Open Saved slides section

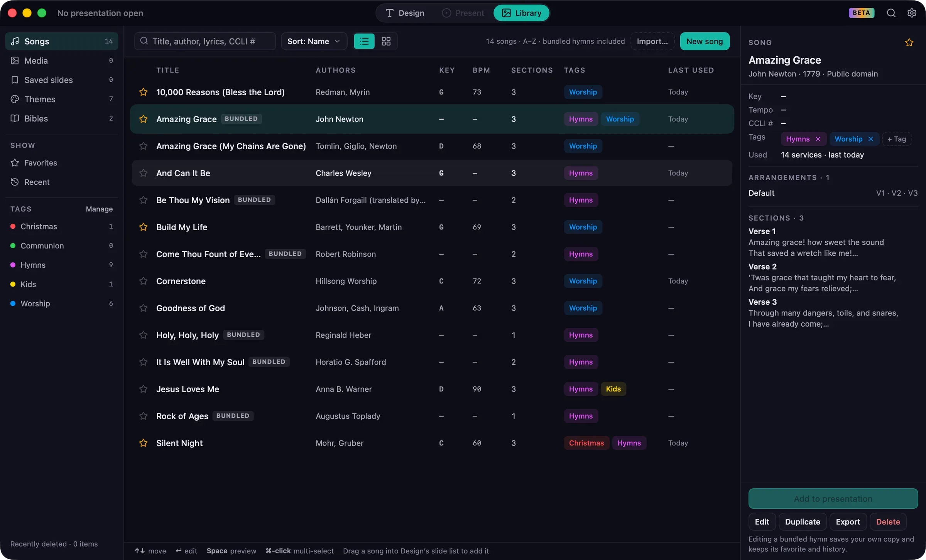point(62,80)
